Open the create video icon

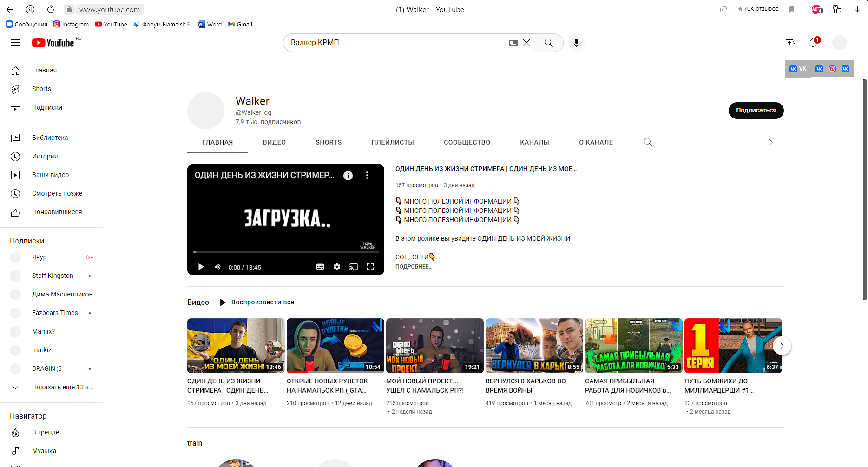point(790,43)
